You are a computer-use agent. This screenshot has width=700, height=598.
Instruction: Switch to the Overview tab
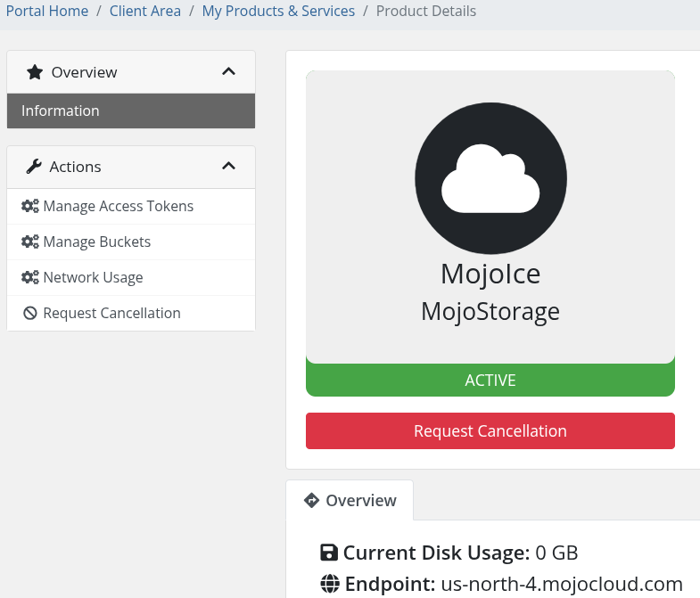350,500
